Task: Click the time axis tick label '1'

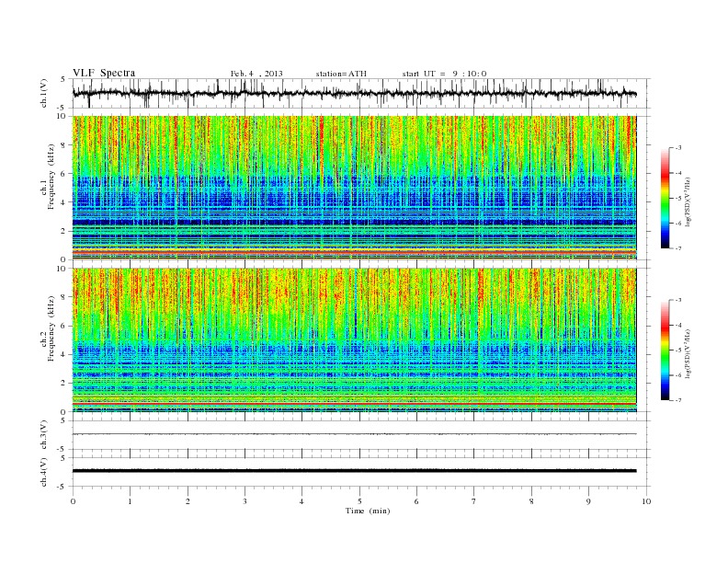Action: coord(130,501)
